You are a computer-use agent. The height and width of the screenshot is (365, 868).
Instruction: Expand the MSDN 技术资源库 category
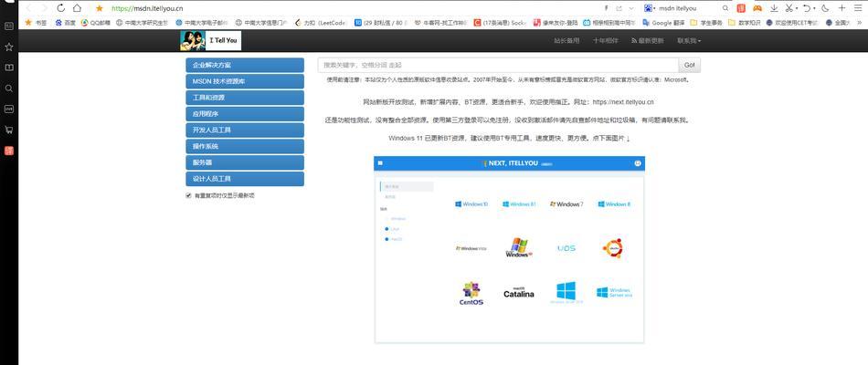click(x=245, y=81)
